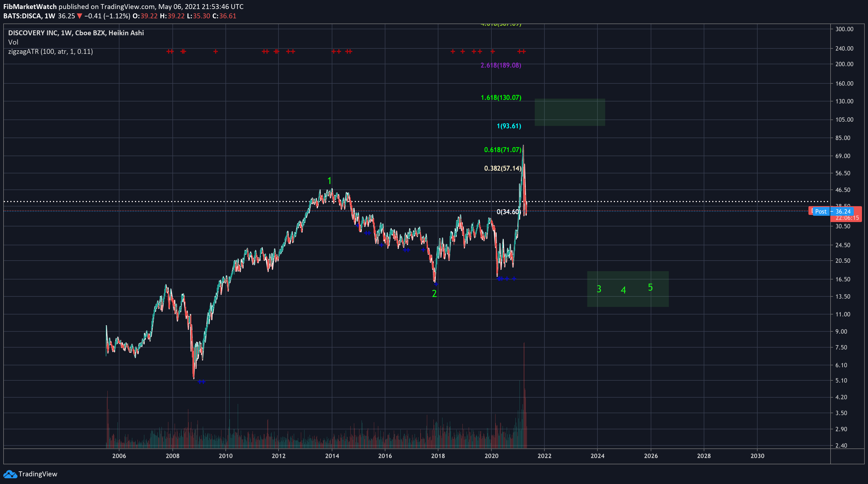Click the close value C:36.61
Screen dimensions: 868x484
(224, 16)
